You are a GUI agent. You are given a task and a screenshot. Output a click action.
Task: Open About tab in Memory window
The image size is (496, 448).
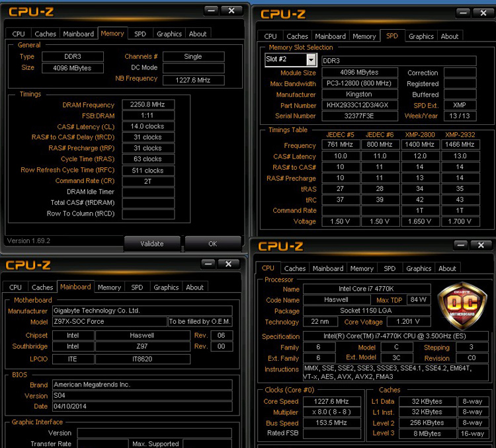(x=198, y=34)
